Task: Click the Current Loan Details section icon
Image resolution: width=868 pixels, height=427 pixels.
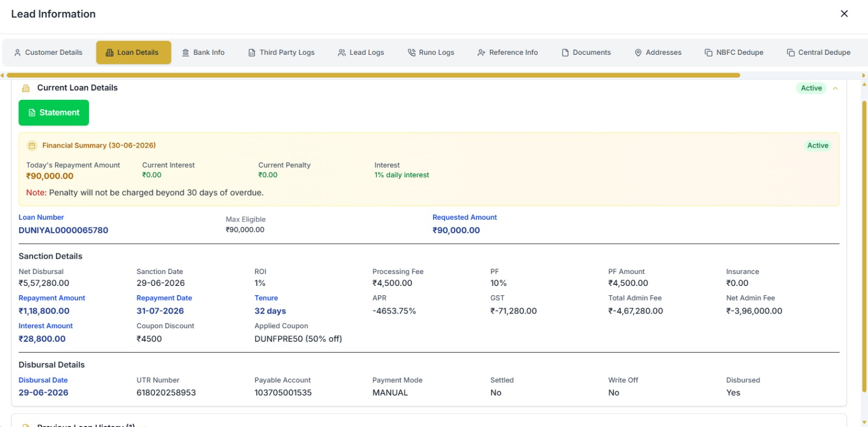Action: tap(25, 88)
